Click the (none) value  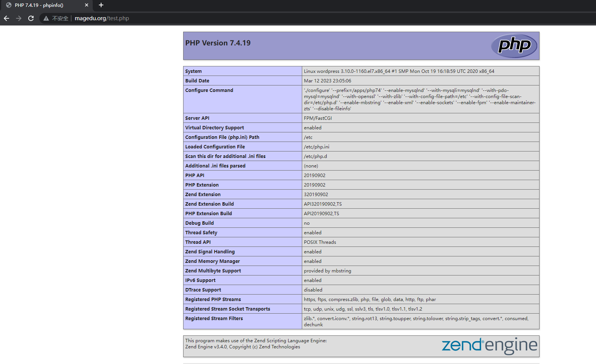coord(311,166)
